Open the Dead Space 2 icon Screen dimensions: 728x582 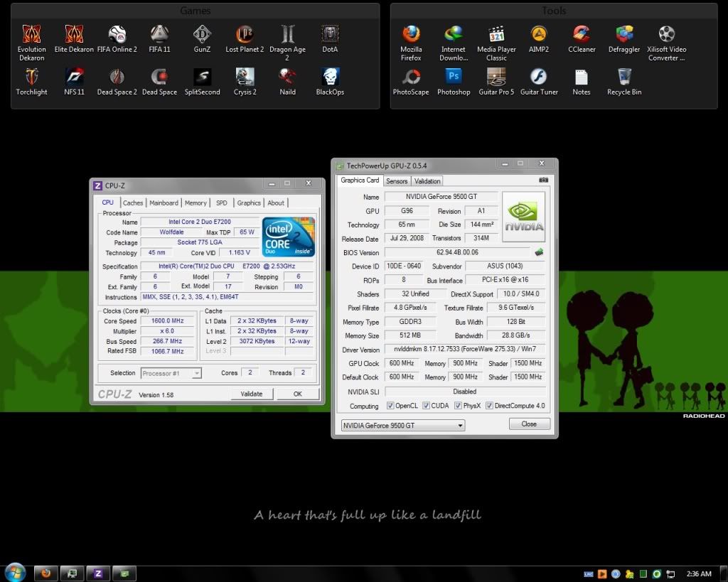tap(117, 82)
